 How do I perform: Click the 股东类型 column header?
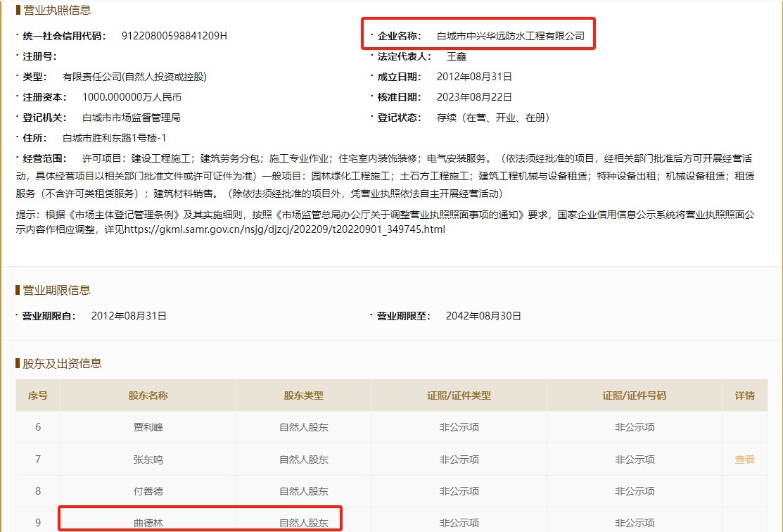304,395
